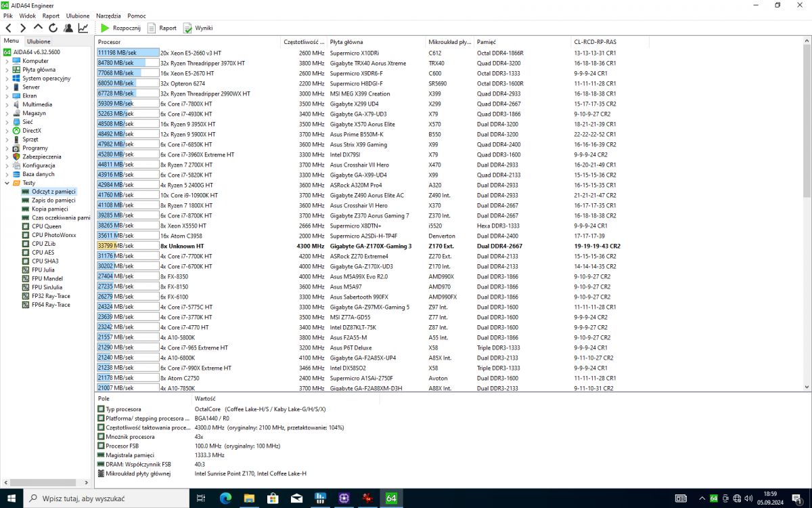
Task: Expand the Multimedia tree node
Action: [x=7, y=104]
